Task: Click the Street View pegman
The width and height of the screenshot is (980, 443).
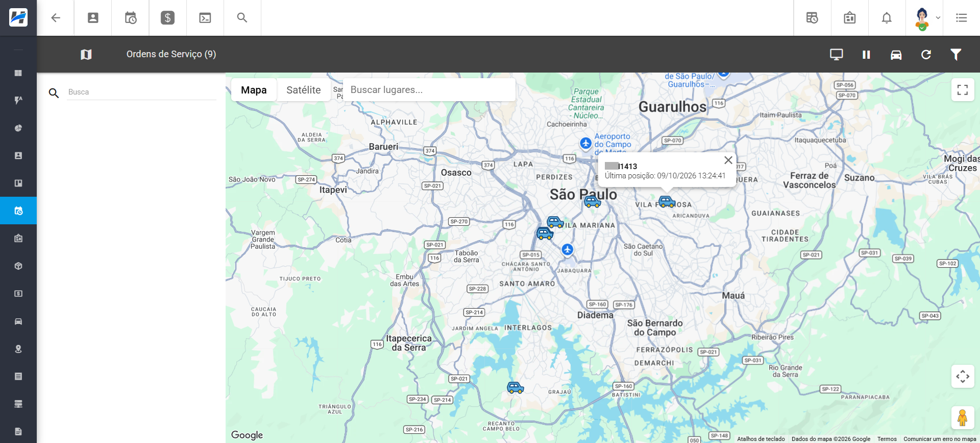Action: (x=963, y=418)
